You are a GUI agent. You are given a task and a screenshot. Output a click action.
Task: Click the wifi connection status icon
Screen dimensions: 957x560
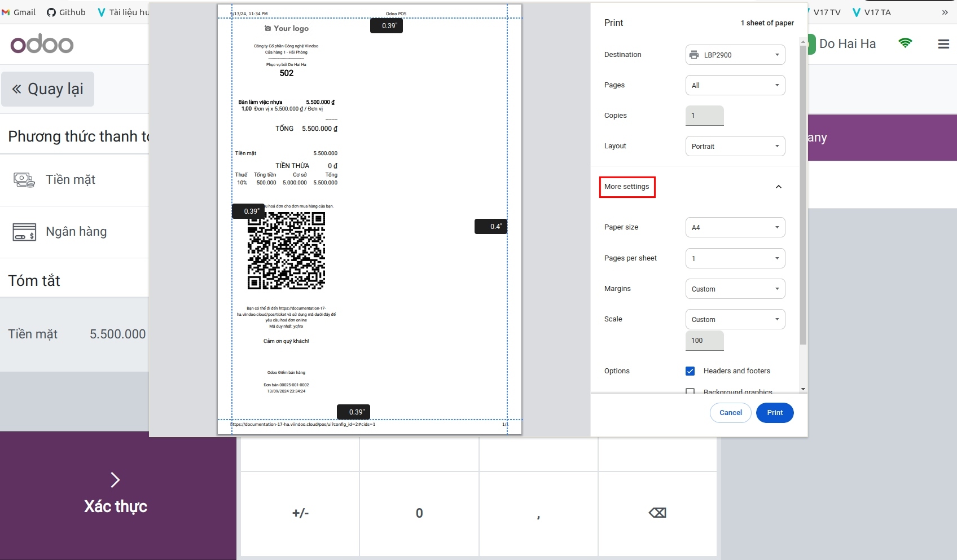pos(905,43)
